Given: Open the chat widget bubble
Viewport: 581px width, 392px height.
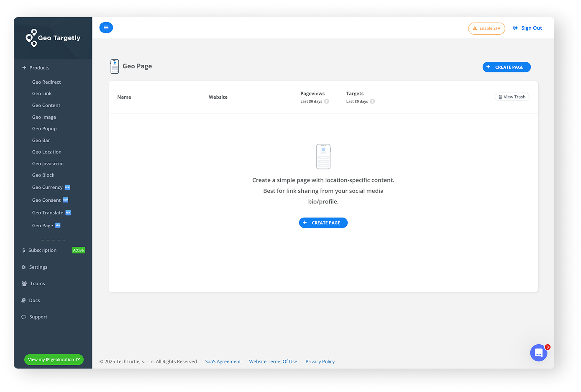Looking at the screenshot, I should (x=539, y=353).
